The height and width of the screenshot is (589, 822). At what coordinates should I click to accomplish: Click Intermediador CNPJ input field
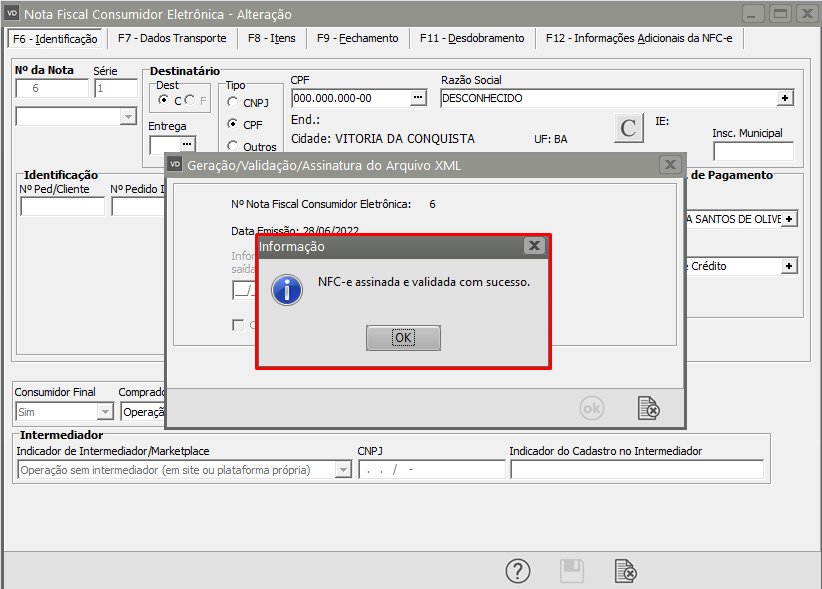coord(432,470)
